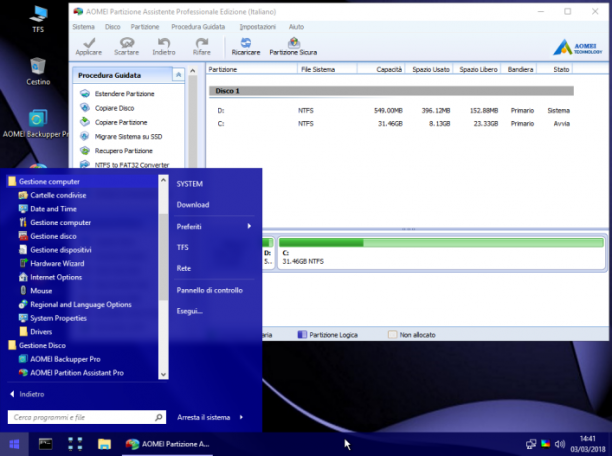Click the Indietro undo toolbar icon

[164, 43]
